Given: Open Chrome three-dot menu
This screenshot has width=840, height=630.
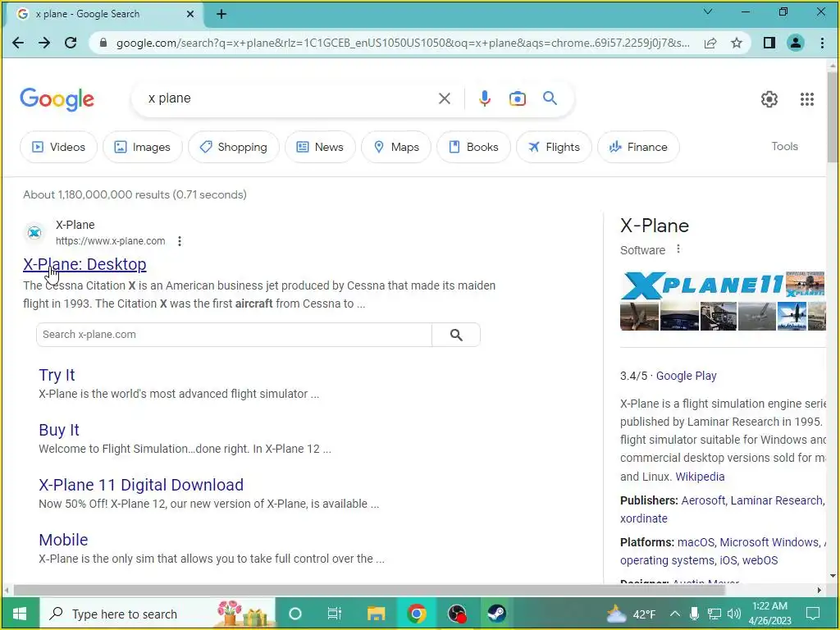Looking at the screenshot, I should click(x=822, y=43).
